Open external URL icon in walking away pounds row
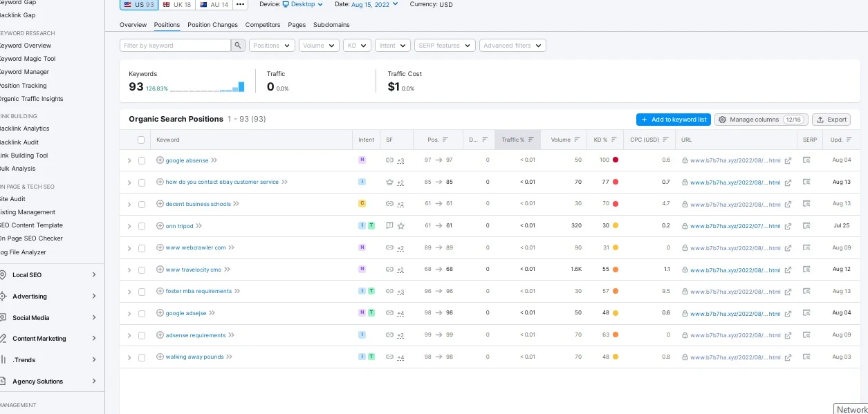This screenshot has width=868, height=414. [x=788, y=357]
